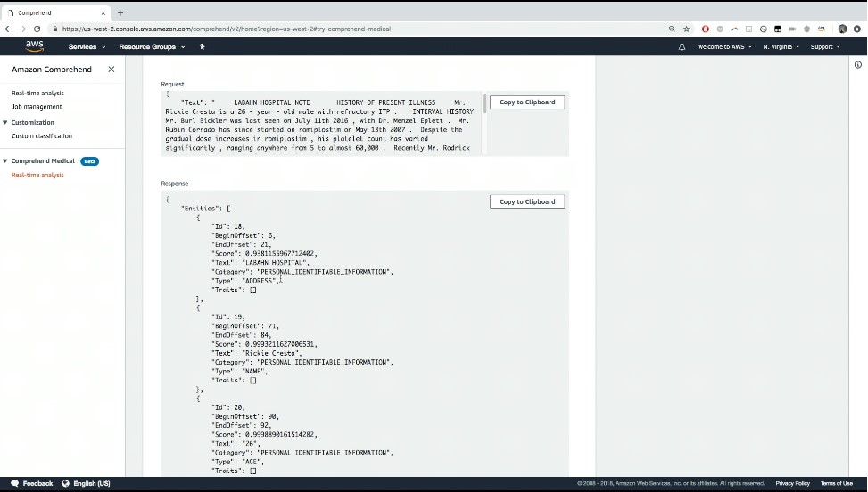Click the Amazon Comprehend sidebar title
The width and height of the screenshot is (868, 492).
(x=52, y=70)
